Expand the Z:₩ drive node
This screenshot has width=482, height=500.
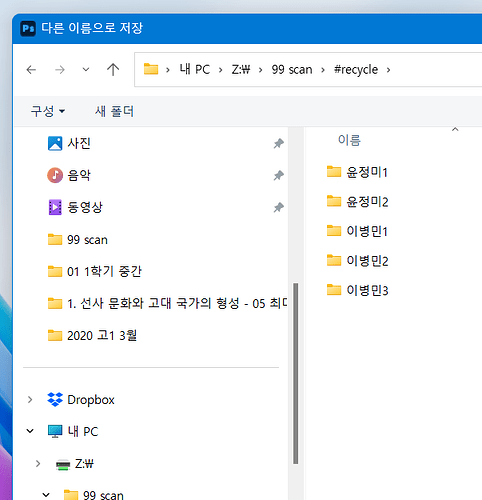(38, 463)
